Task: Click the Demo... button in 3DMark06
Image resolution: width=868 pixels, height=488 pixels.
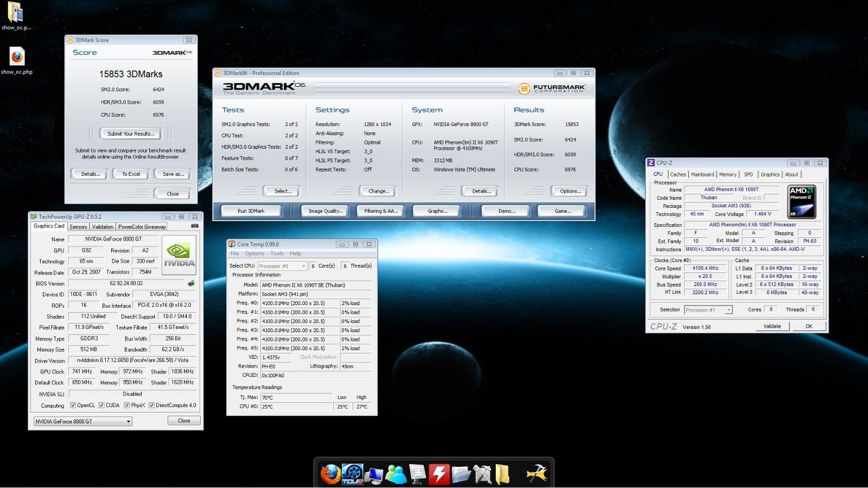Action: [507, 211]
